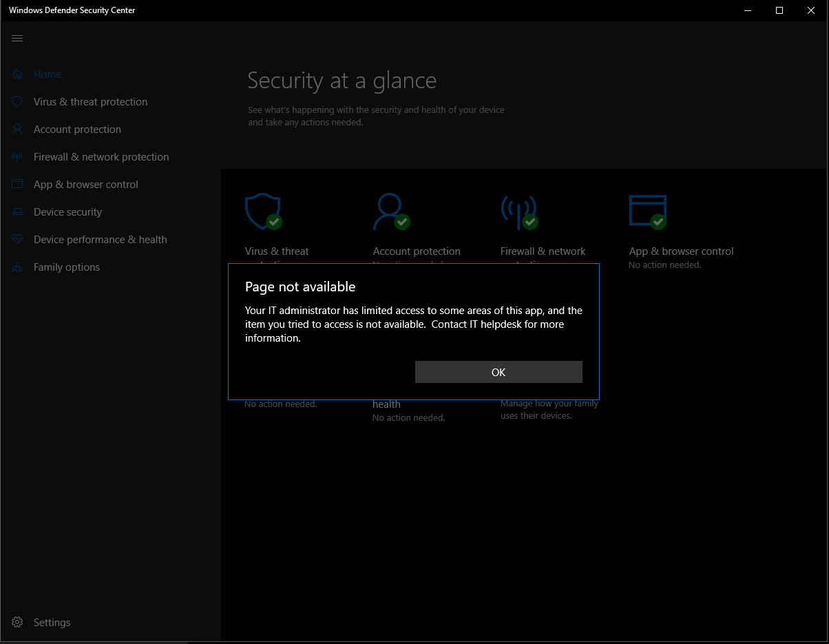Click the Page not available dialog title
The height and width of the screenshot is (644, 829).
click(x=300, y=287)
